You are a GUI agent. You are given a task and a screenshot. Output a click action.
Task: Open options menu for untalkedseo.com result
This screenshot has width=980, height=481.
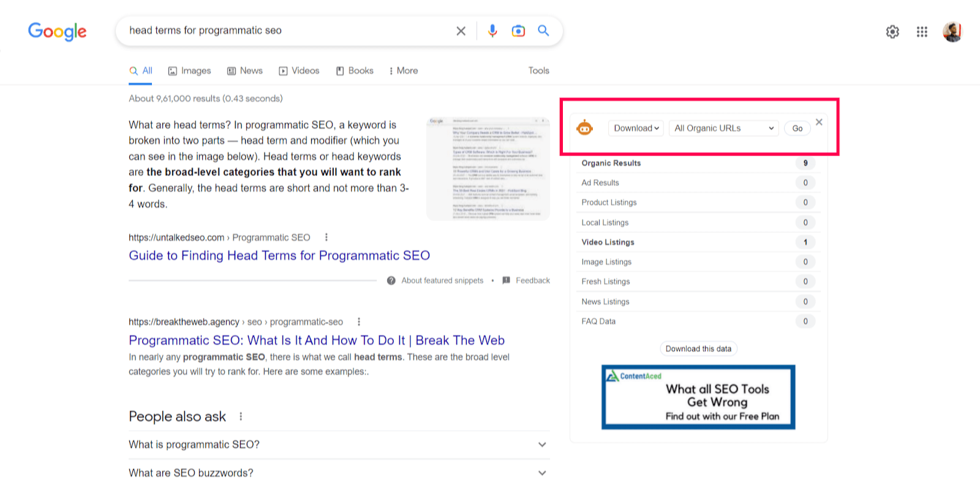pos(326,237)
